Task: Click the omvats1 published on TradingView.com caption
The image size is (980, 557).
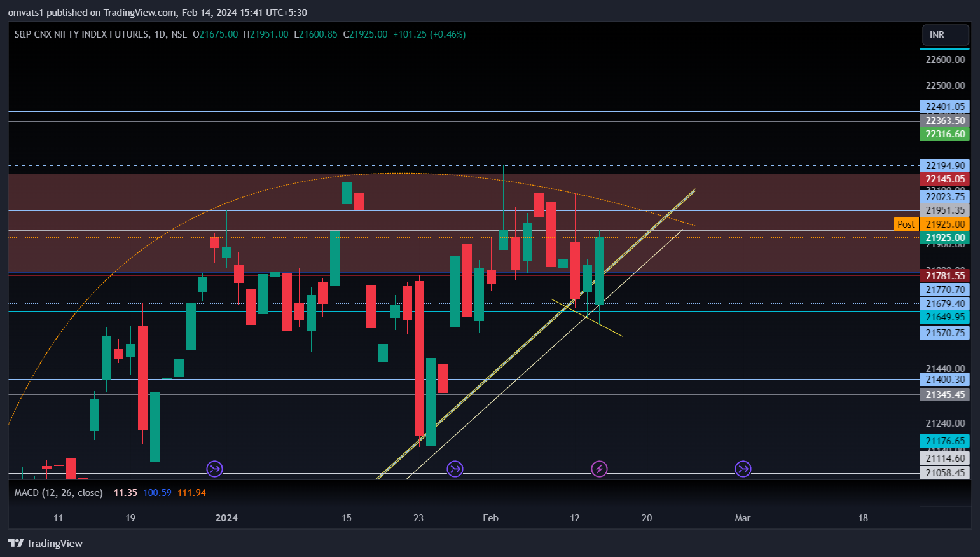Action: (x=157, y=13)
